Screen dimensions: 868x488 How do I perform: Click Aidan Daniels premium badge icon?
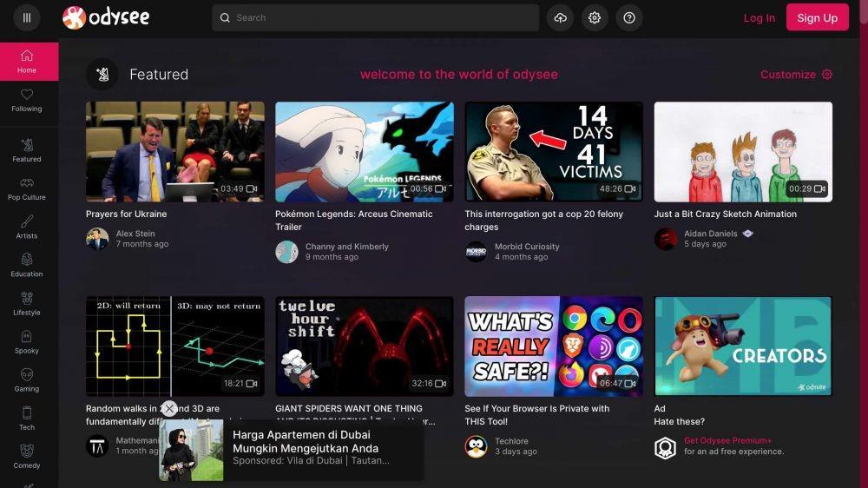pos(748,234)
